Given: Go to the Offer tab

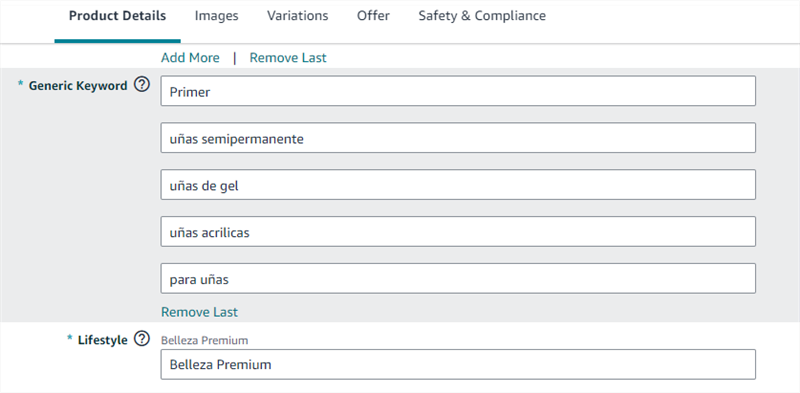Looking at the screenshot, I should 373,16.
